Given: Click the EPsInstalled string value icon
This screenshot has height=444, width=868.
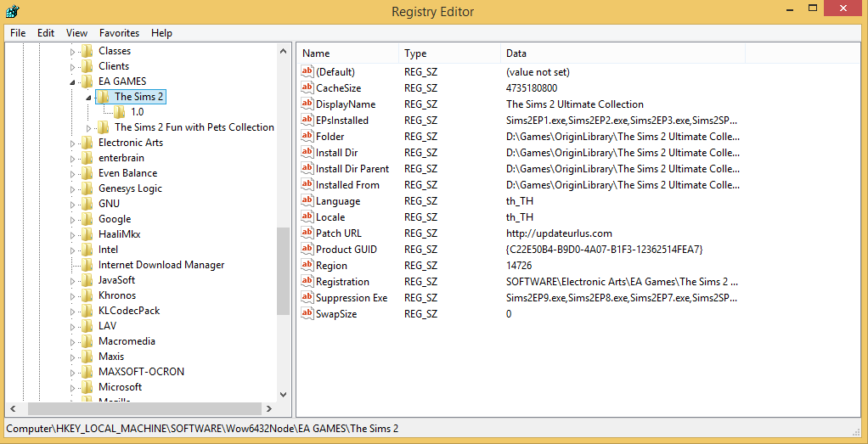Looking at the screenshot, I should tap(307, 121).
